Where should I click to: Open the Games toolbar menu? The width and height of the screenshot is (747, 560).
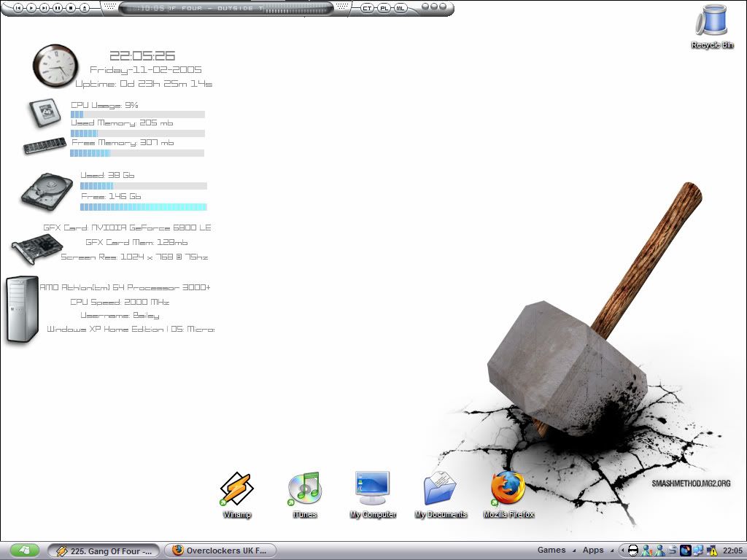551,550
